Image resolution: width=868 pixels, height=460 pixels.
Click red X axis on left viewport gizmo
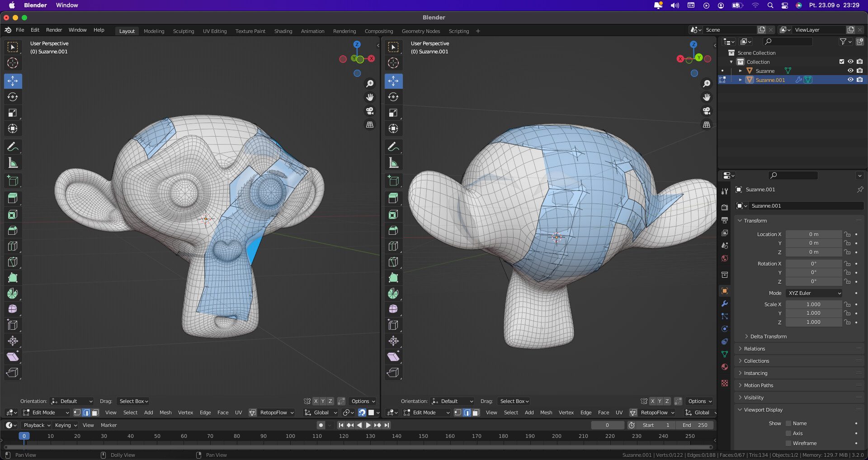tap(372, 58)
